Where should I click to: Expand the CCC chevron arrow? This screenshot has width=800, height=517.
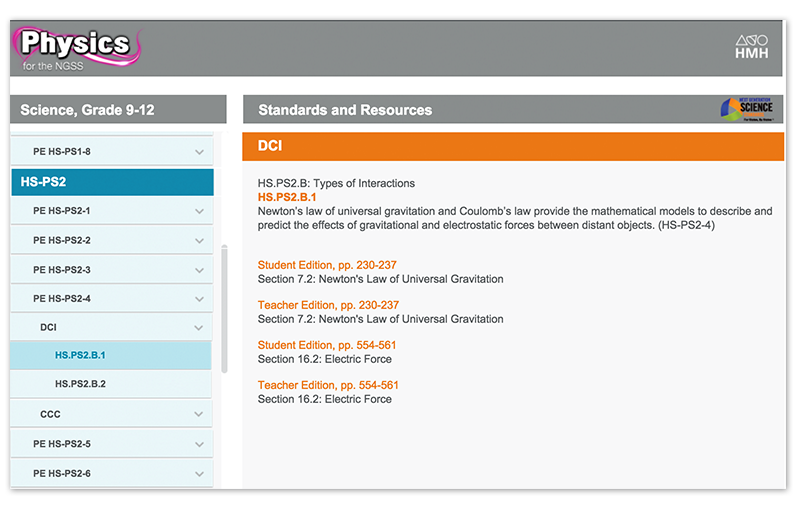tap(199, 414)
